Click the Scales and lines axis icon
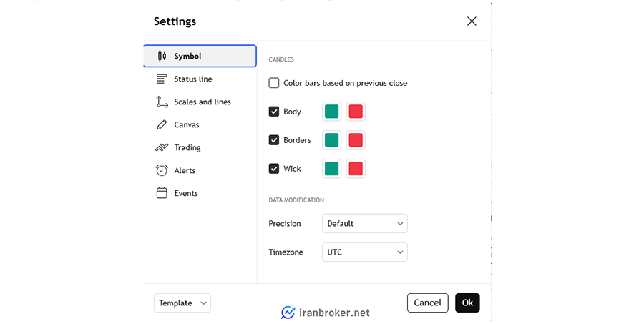Image resolution: width=644 pixels, height=324 pixels. (162, 102)
